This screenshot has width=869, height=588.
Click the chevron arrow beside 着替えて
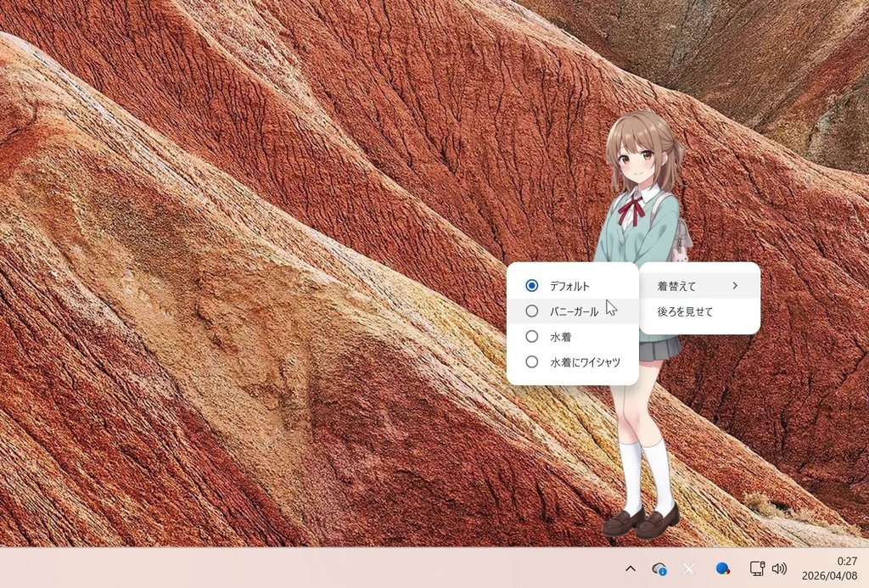737,285
